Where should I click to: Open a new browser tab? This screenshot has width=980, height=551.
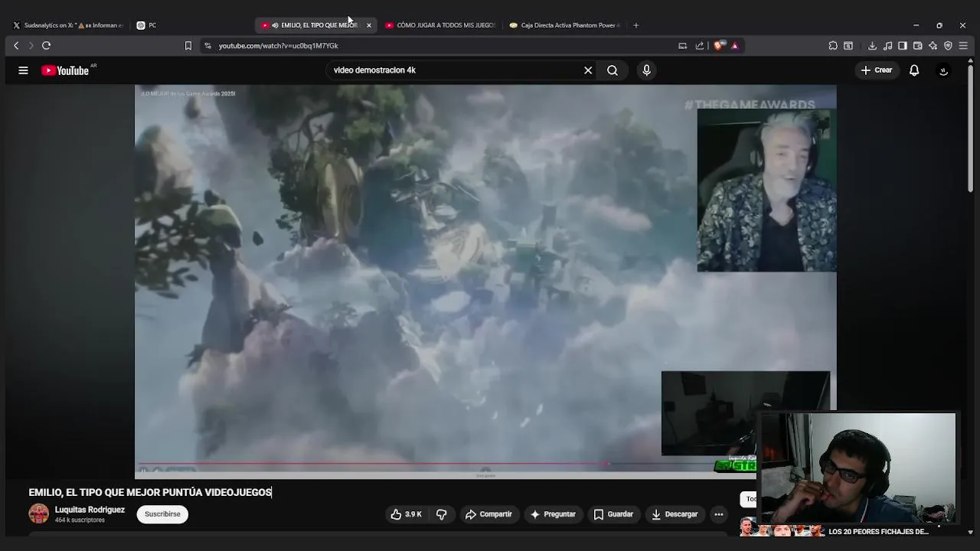pyautogui.click(x=635, y=25)
